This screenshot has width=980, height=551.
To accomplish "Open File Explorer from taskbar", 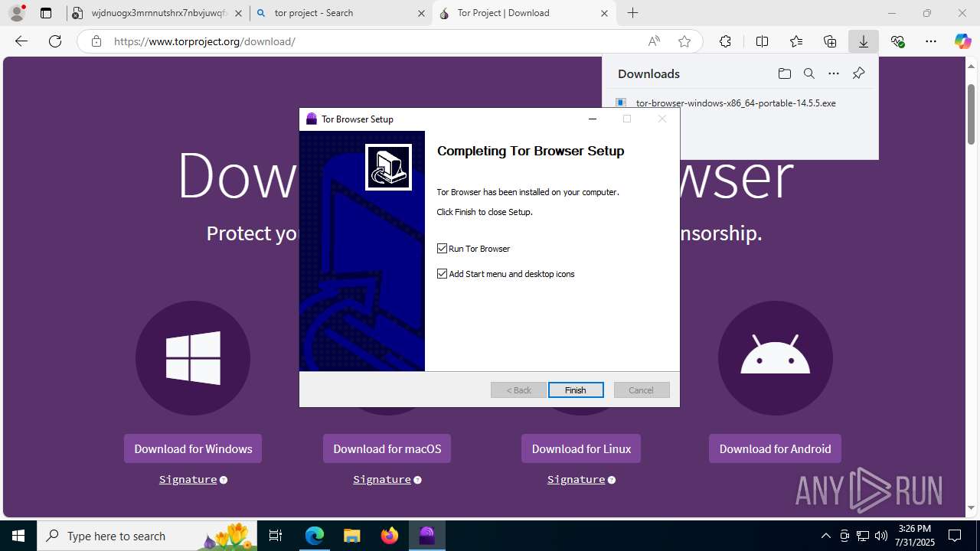I will tap(351, 536).
